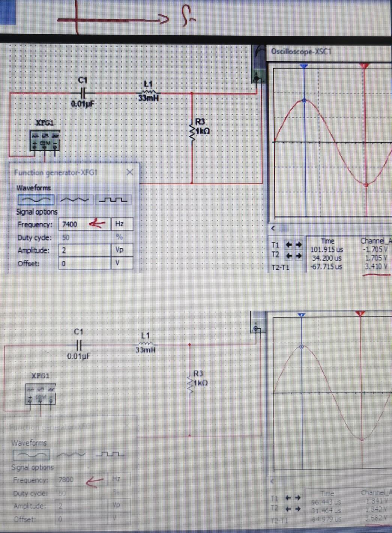Select sine waveform in faded 7800 Hz generator
Screen dimensions: 392x533
pyautogui.click(x=32, y=455)
